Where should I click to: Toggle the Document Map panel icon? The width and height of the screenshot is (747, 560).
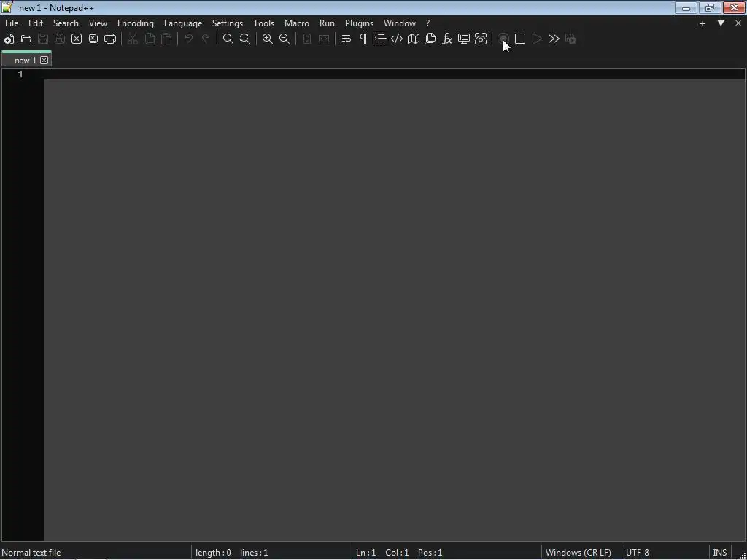pos(414,39)
